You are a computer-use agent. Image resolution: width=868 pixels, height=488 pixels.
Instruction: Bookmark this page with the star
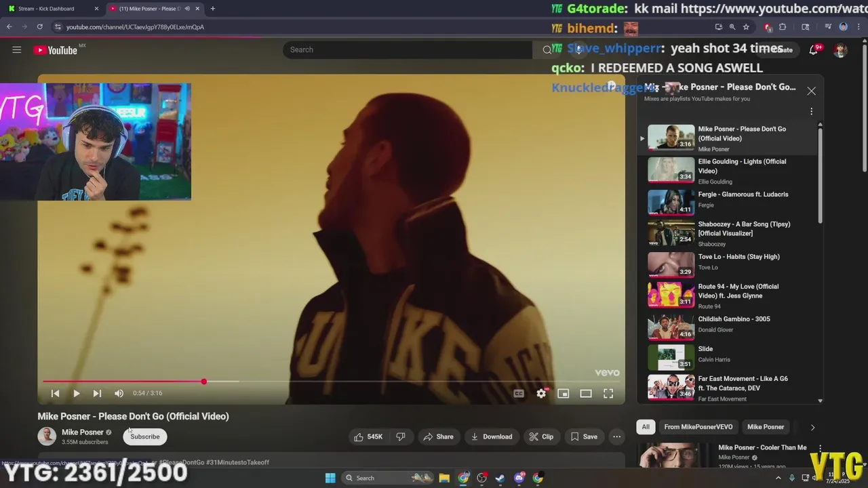point(746,27)
